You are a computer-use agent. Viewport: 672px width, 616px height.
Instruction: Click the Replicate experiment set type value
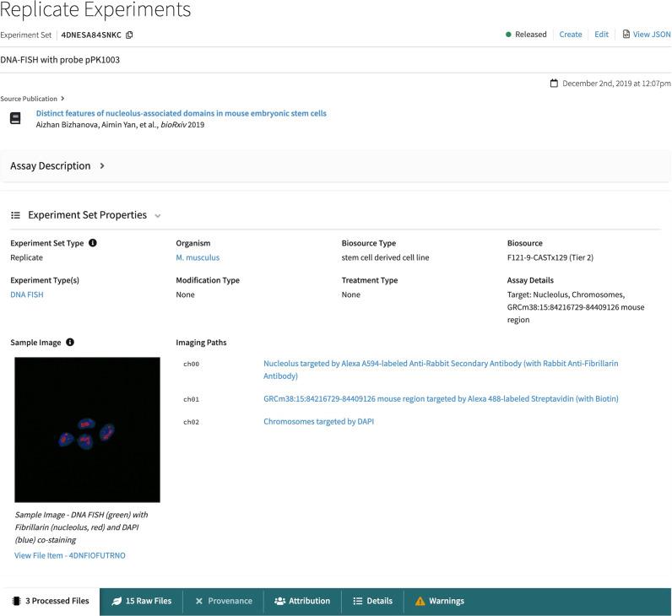tap(26, 257)
